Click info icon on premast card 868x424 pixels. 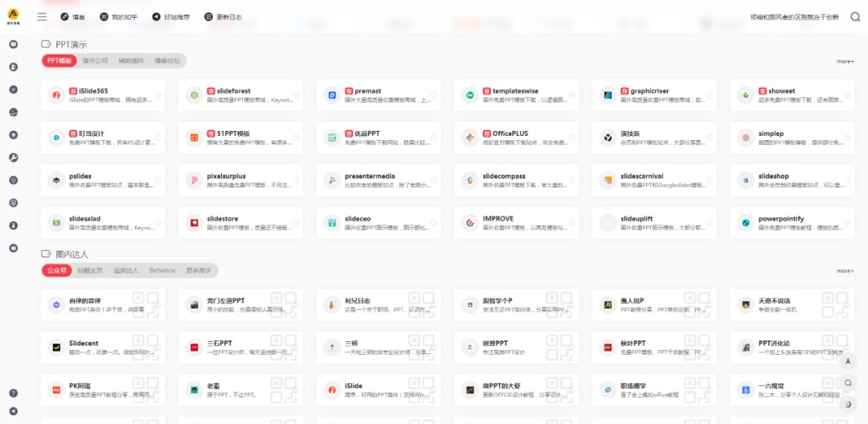coord(433,95)
